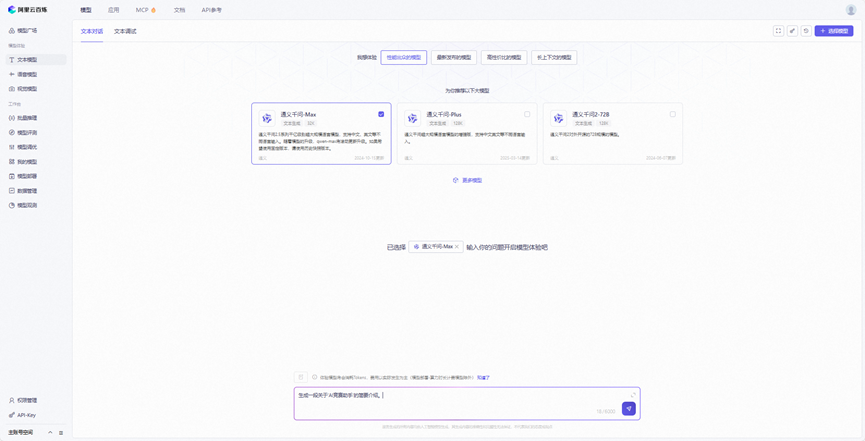The image size is (865, 441).
Task: Click the Alibaba Cloud Bailian logo
Action: (x=28, y=10)
